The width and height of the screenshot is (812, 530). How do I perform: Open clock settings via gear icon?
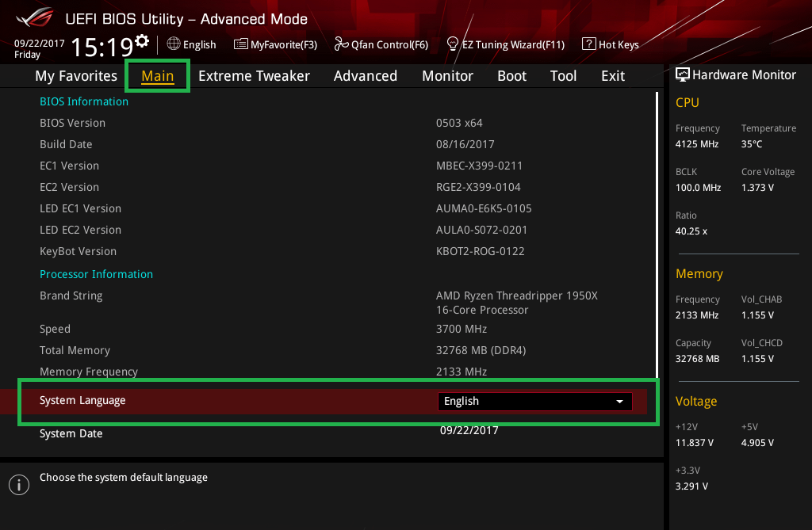tap(141, 40)
